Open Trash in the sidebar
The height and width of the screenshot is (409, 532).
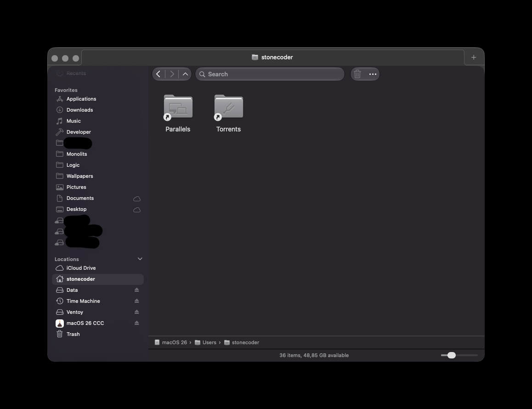point(98,335)
